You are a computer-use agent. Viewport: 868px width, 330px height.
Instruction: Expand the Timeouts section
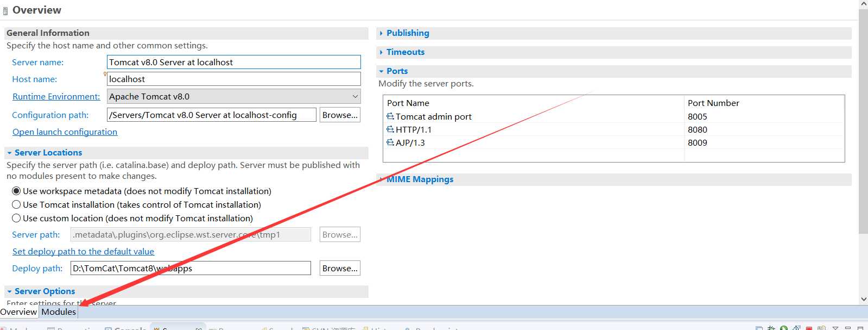pos(381,52)
